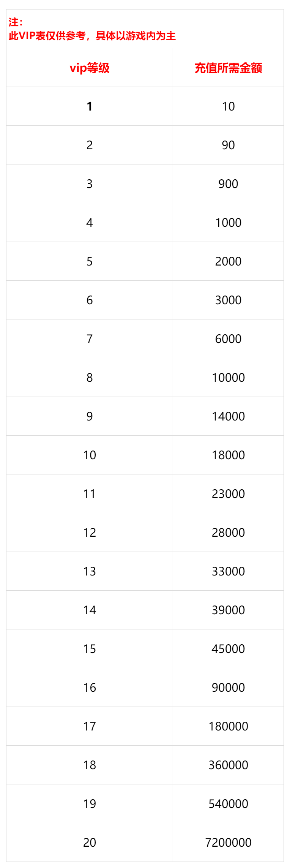Click the VIP level 16 cell
290x868 pixels.
pos(89,688)
